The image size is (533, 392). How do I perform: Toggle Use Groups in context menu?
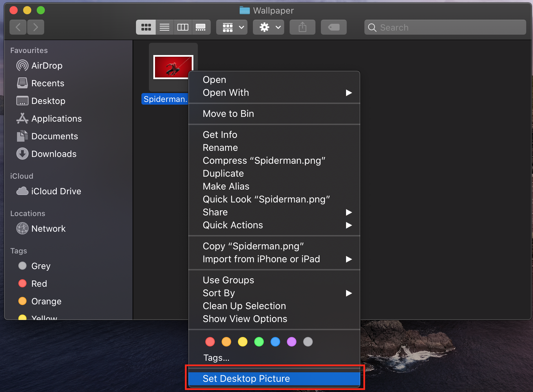pos(274,280)
